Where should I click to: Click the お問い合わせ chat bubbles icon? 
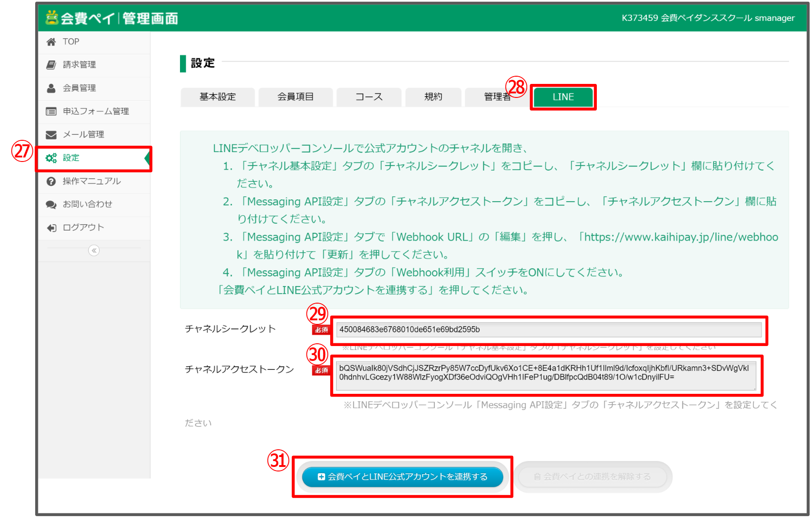[x=51, y=204]
